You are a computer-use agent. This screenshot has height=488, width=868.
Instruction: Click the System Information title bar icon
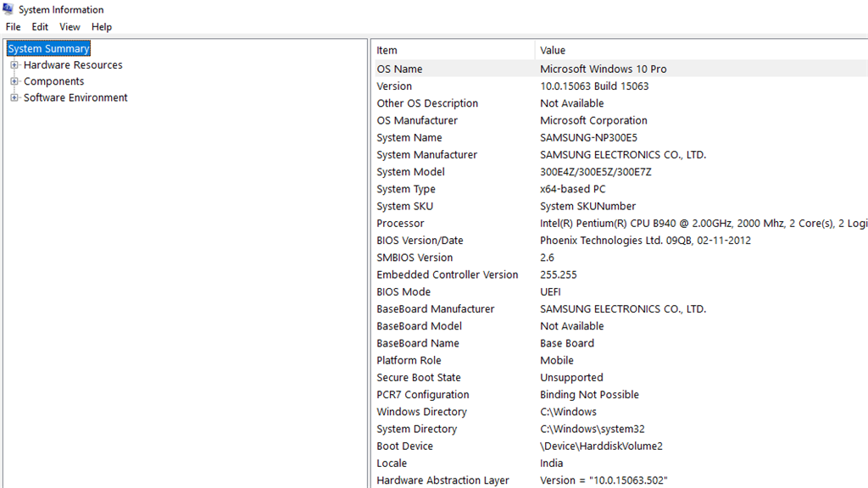[x=7, y=8]
